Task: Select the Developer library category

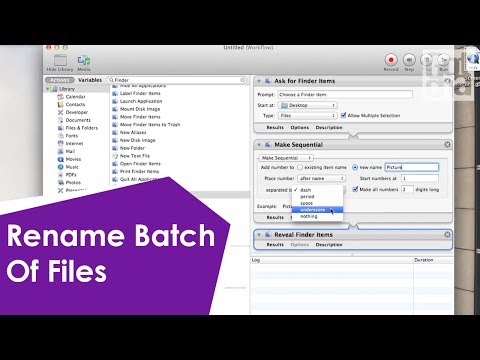Action: [x=77, y=112]
